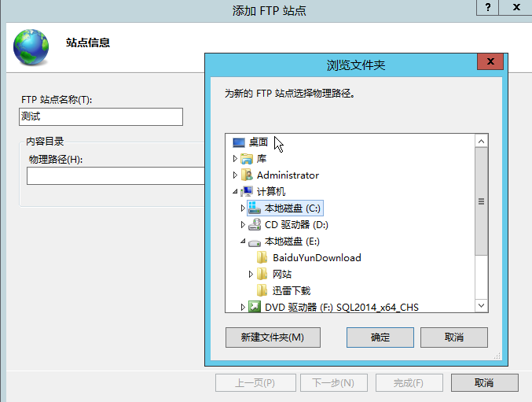
Task: Expand the local disk (C:) node
Action: click(243, 208)
